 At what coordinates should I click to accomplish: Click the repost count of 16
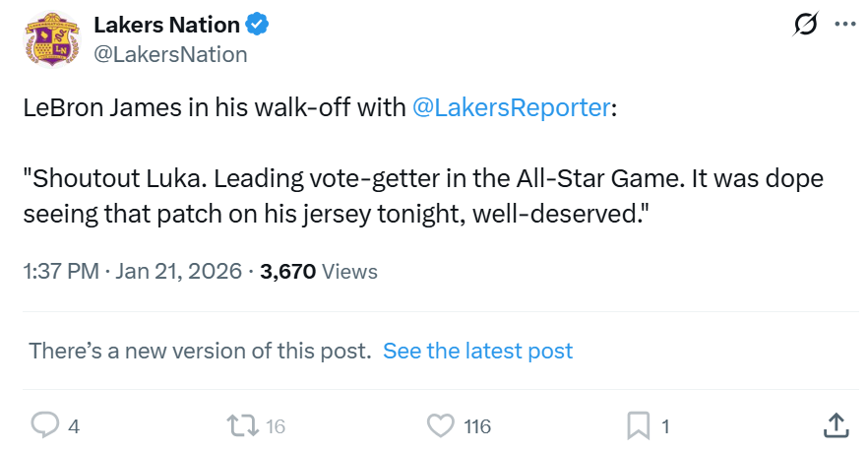(x=275, y=426)
